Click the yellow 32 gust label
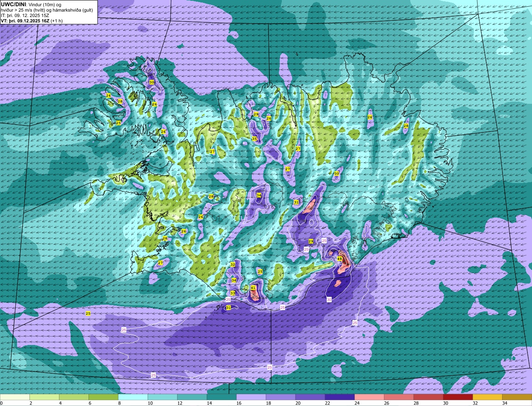 tap(233, 264)
